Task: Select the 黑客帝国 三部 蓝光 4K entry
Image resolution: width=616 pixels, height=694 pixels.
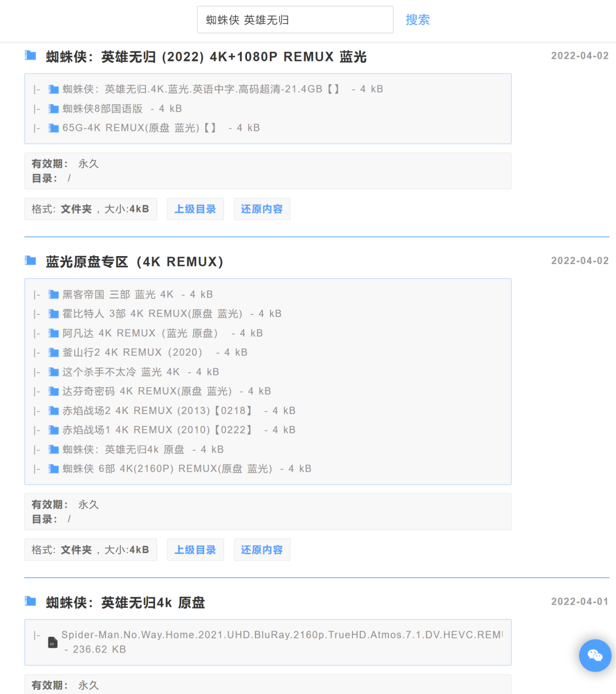Action: (x=118, y=294)
